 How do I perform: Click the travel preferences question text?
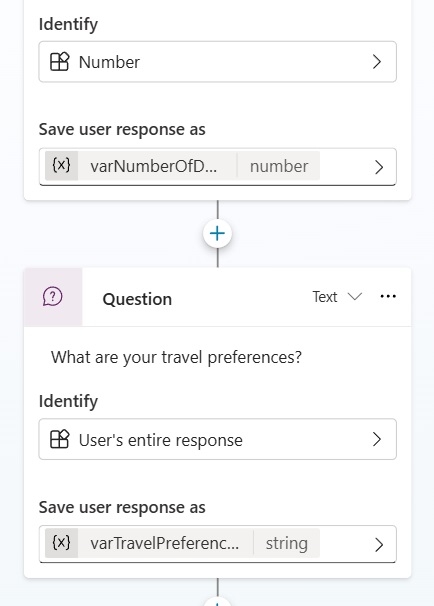[176, 357]
